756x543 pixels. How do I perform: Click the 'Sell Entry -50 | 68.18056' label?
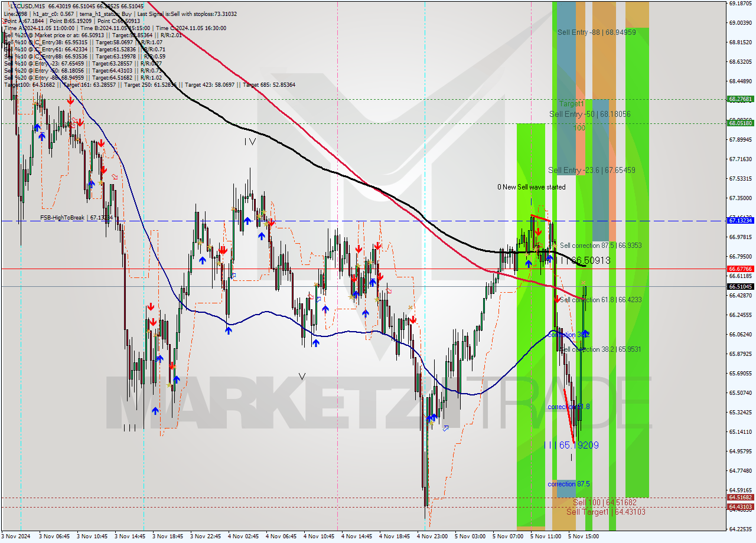(590, 114)
